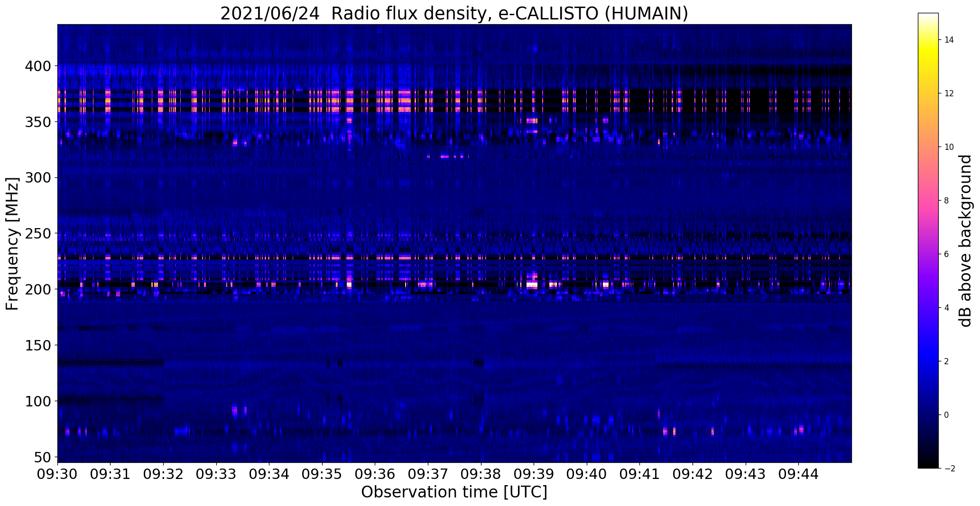Click the 09:36 time tick label
This screenshot has height=506, width=980.
[x=375, y=474]
